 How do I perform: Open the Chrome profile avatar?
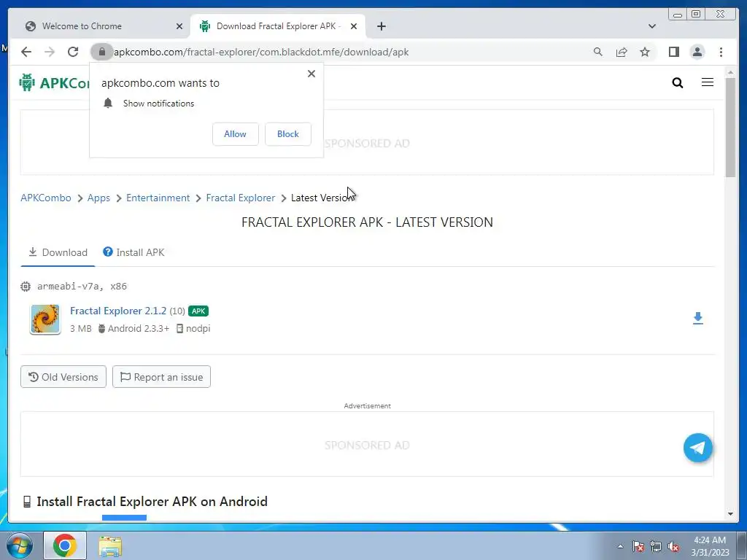tap(697, 52)
